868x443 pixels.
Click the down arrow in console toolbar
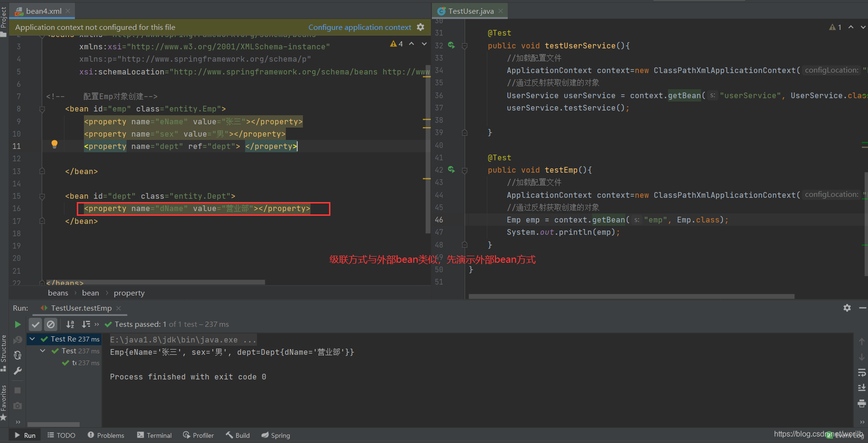[x=862, y=357]
